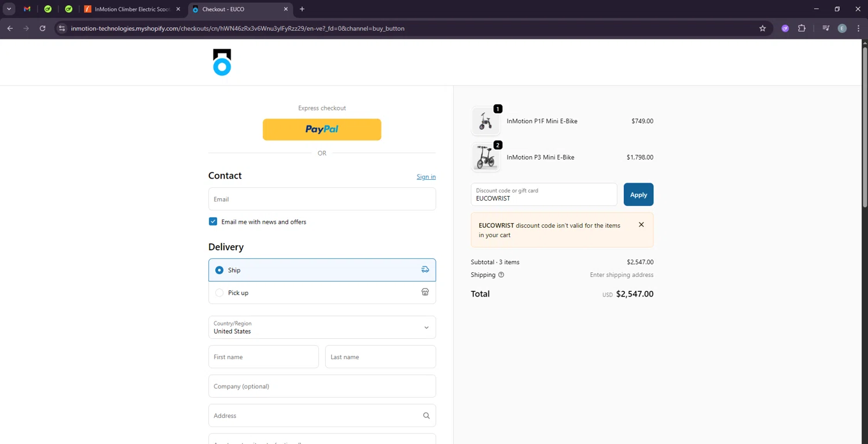Click the Contact section heading
The image size is (868, 444).
coord(225,176)
